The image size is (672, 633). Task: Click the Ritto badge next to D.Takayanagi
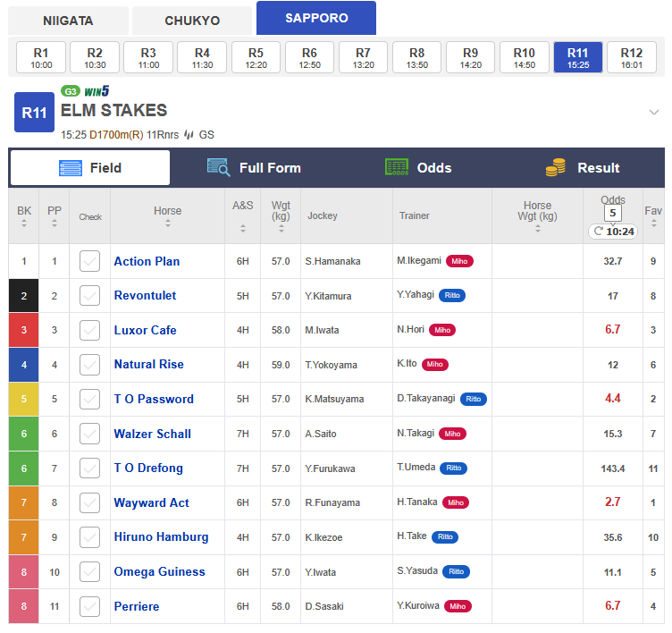click(473, 400)
